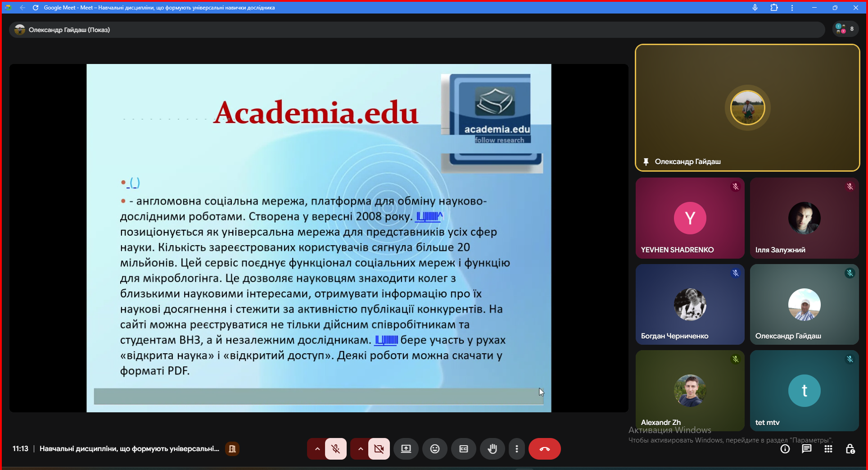Select Ілля Залужний participant tile

click(x=804, y=218)
